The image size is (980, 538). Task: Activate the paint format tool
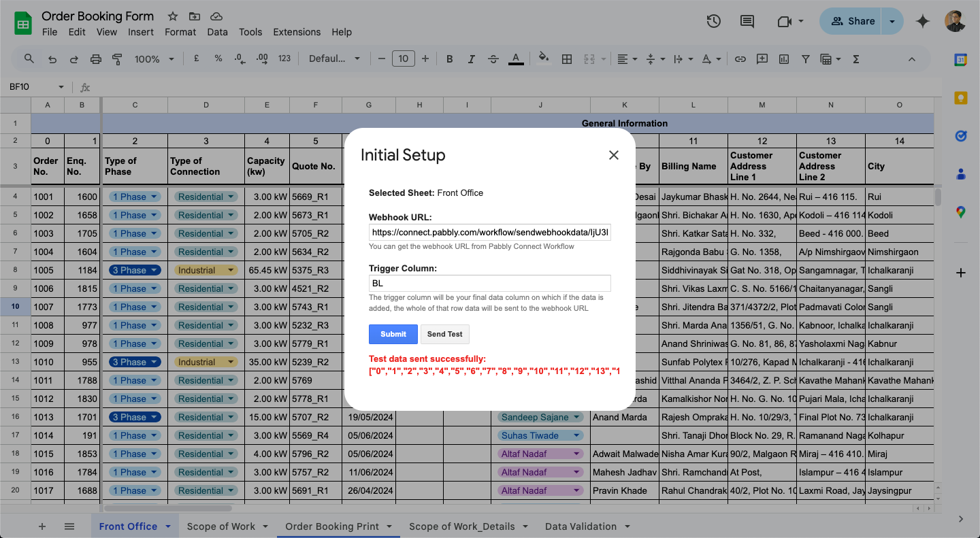tap(117, 59)
